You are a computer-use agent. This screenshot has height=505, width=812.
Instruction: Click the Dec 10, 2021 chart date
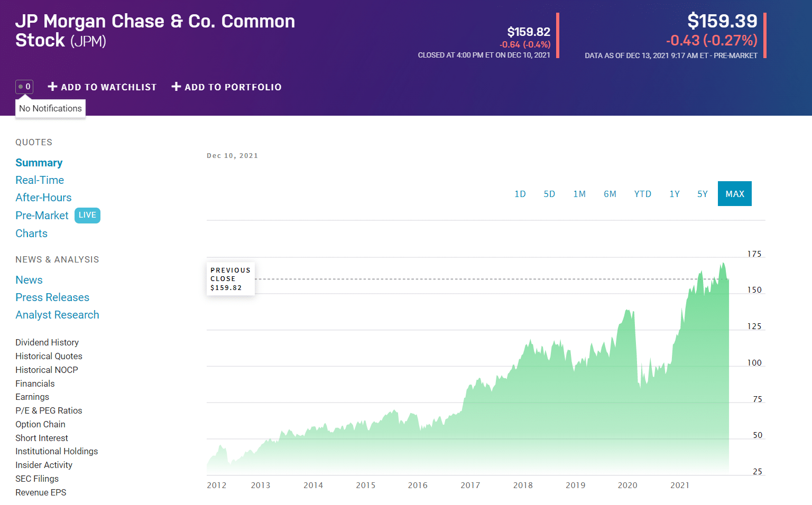(x=232, y=156)
